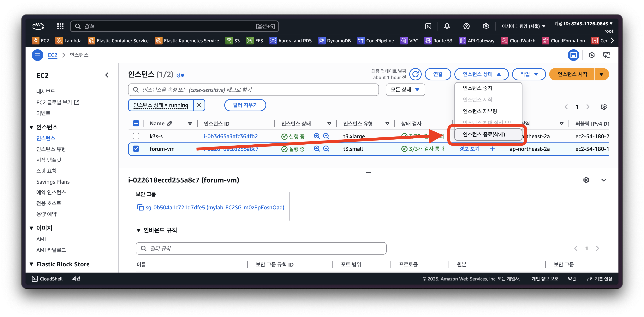
Task: Collapse the instance detail panel chevron
Action: point(604,180)
